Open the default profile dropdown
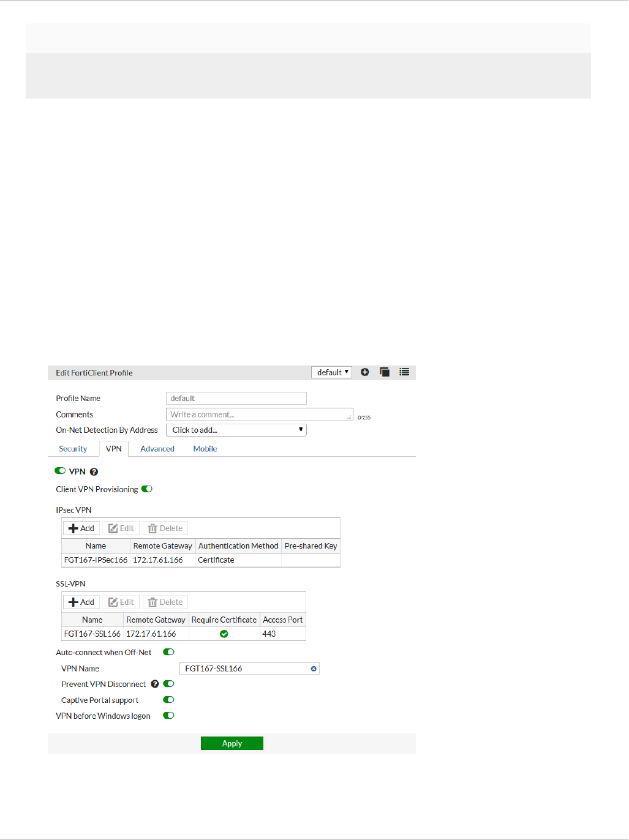The width and height of the screenshot is (629, 840). tap(331, 372)
